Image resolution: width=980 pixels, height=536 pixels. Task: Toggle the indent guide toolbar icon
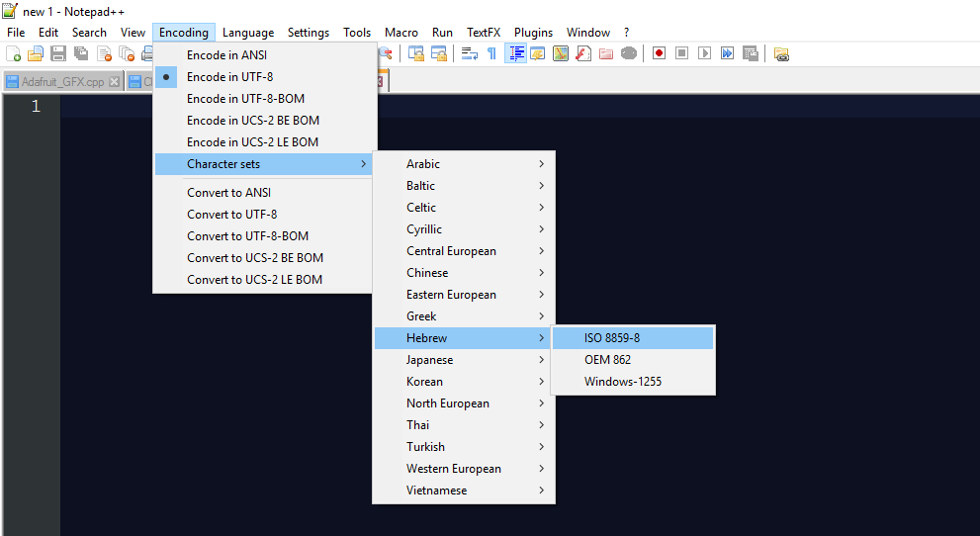click(x=515, y=53)
